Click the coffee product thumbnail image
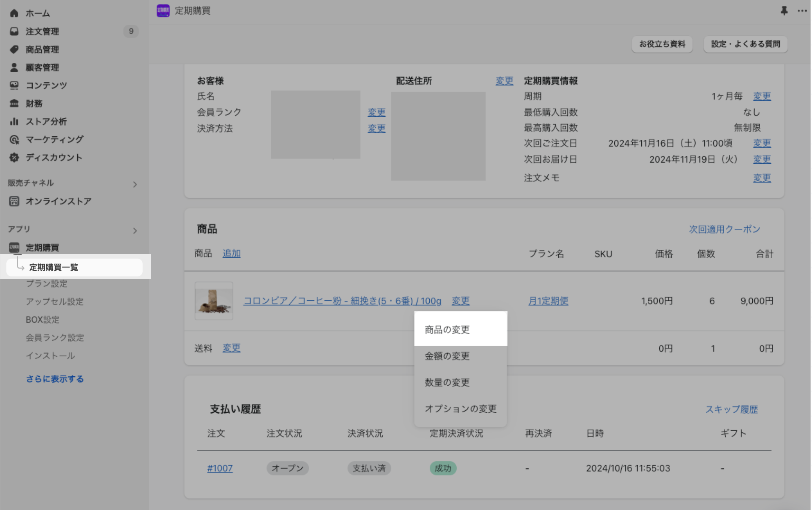The height and width of the screenshot is (510, 812). pyautogui.click(x=214, y=301)
